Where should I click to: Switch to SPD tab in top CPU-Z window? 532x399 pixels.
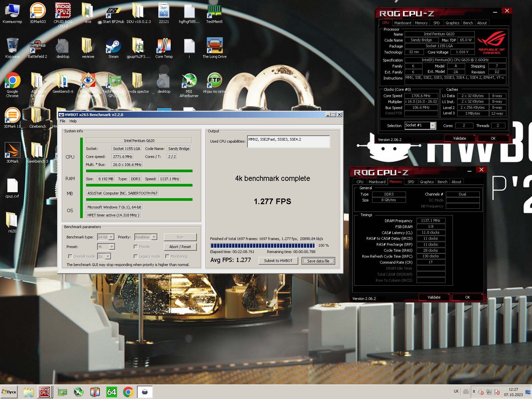436,23
